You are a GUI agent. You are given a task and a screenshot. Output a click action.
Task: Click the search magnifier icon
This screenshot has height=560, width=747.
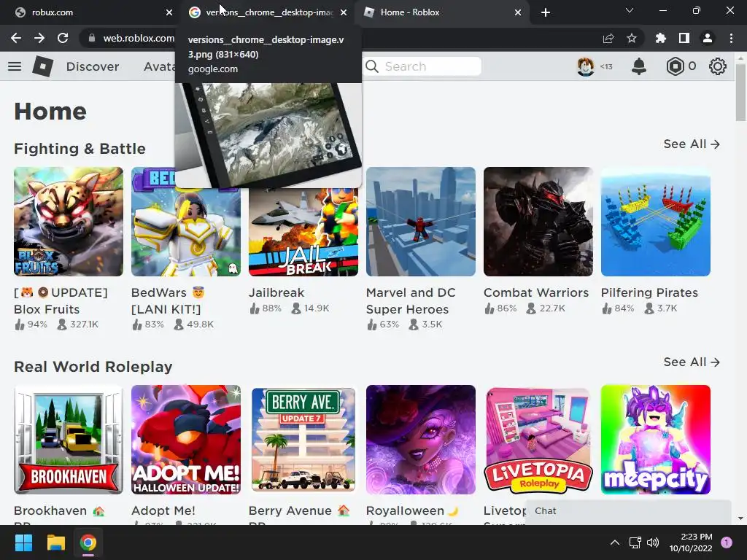click(x=372, y=66)
